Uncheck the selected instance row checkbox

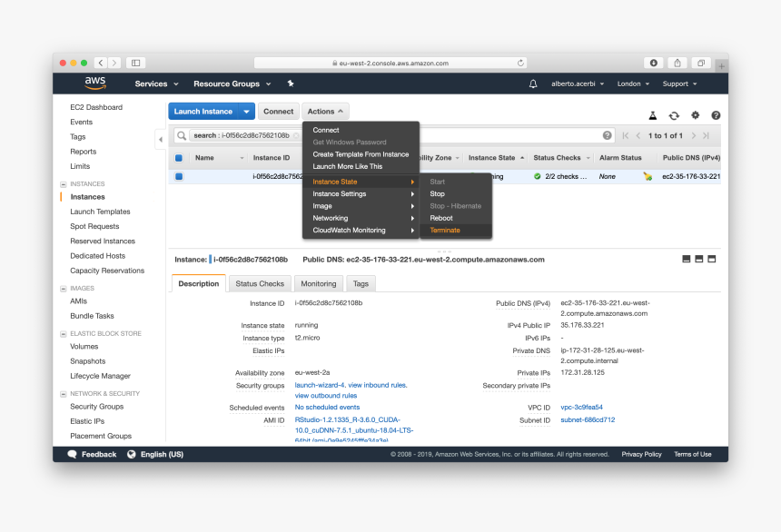click(x=179, y=176)
